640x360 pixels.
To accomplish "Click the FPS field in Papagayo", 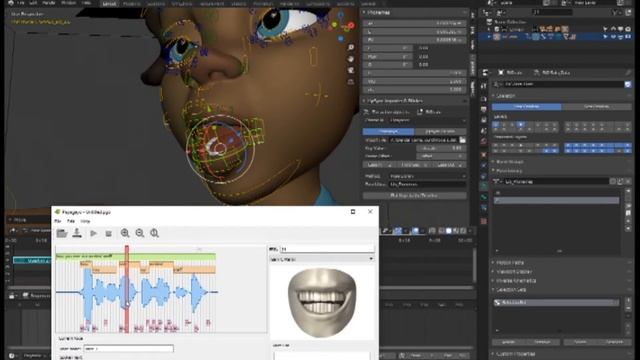I will click(x=327, y=249).
